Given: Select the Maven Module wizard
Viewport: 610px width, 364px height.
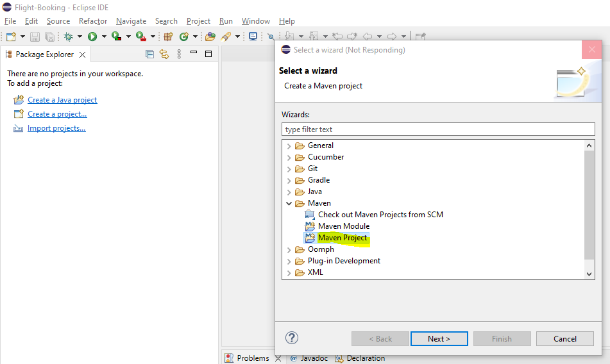Looking at the screenshot, I should (x=344, y=226).
